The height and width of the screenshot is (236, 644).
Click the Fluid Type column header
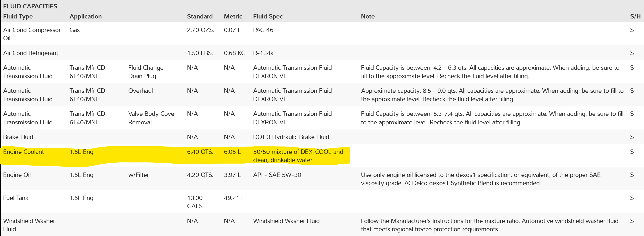tap(18, 16)
